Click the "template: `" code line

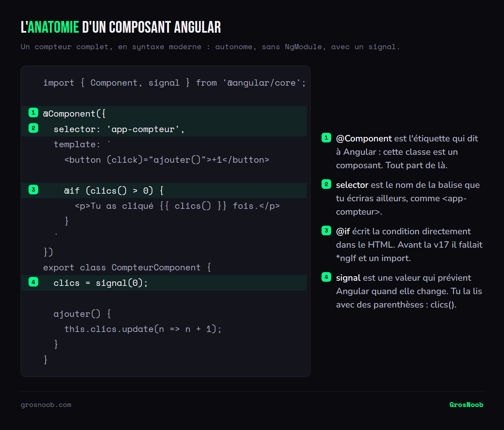click(82, 144)
